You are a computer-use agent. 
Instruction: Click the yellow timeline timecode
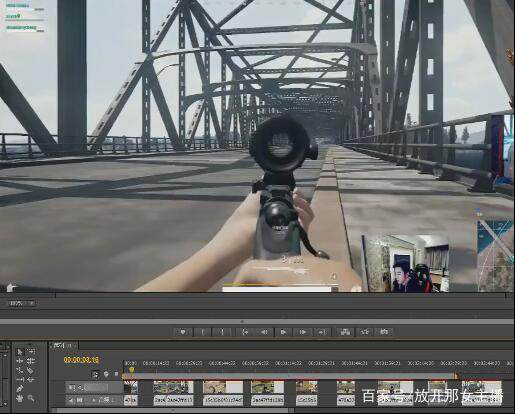pos(81,360)
